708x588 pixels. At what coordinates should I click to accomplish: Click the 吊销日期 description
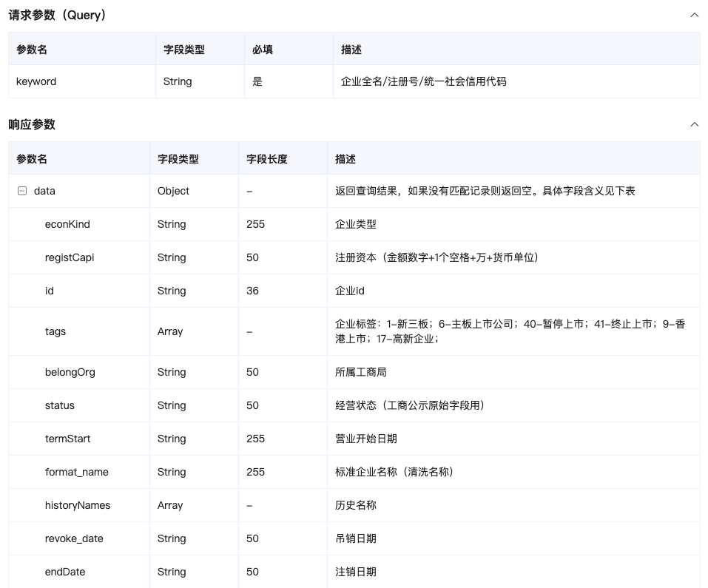click(x=355, y=538)
